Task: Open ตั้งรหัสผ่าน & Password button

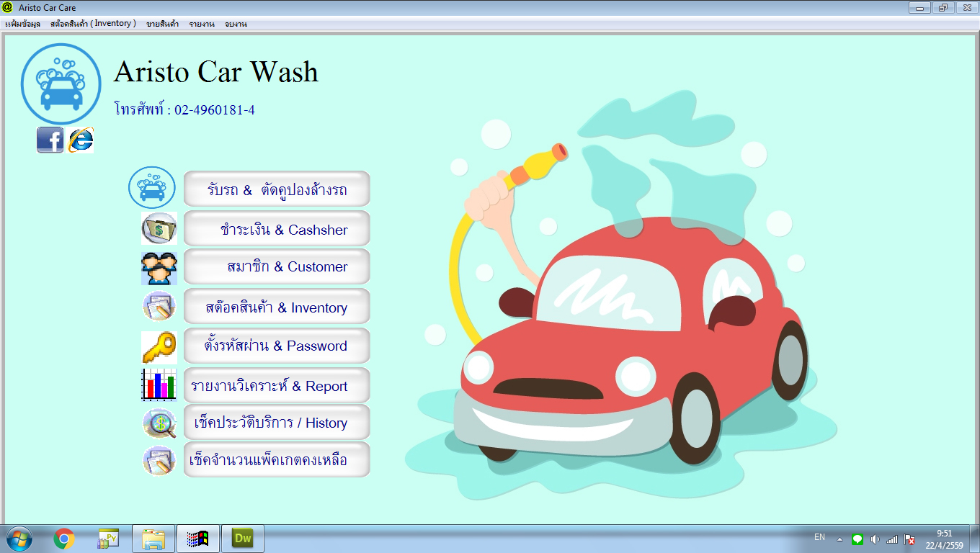Action: pyautogui.click(x=277, y=346)
